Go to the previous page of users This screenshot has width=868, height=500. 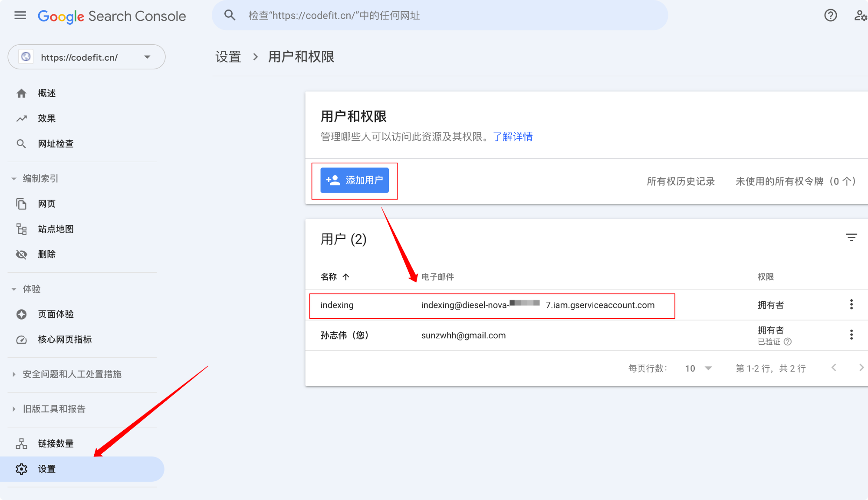[x=834, y=368]
